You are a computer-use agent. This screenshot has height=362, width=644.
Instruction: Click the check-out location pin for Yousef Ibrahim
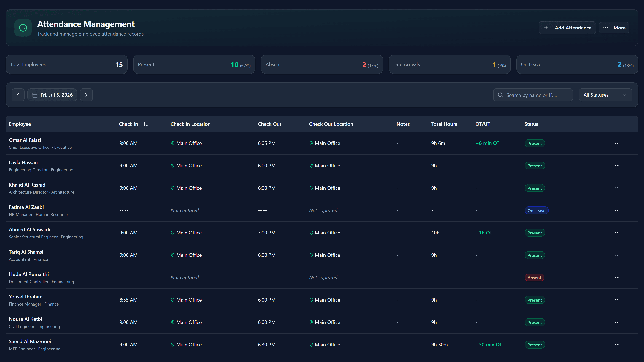point(311,300)
